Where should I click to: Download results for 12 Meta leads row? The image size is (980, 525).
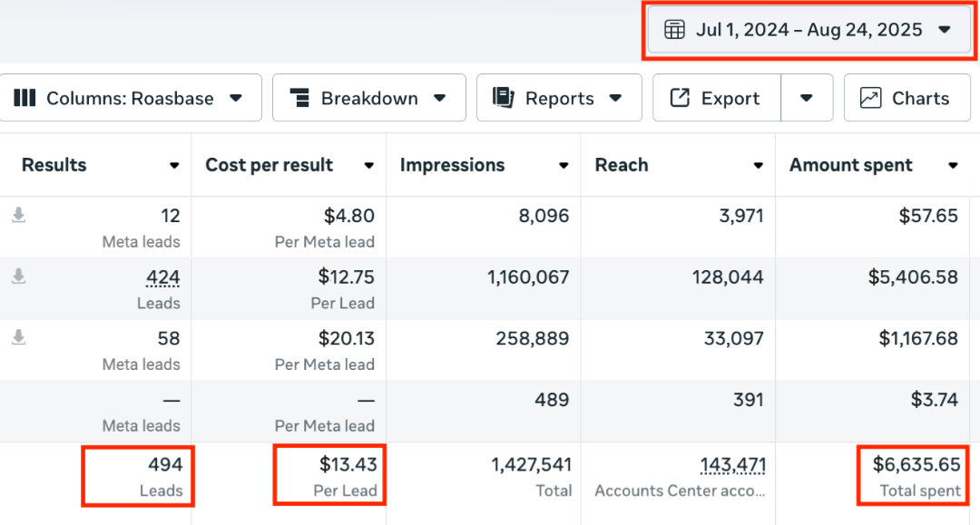(18, 216)
